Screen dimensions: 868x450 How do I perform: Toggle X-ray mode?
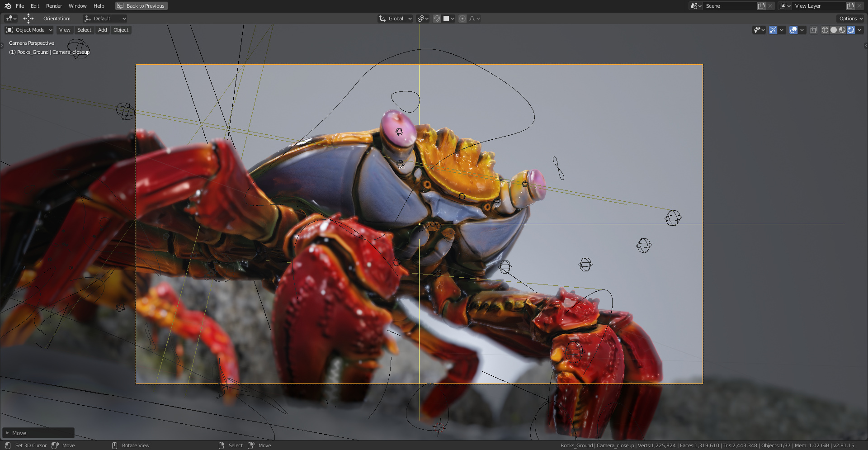(x=813, y=30)
